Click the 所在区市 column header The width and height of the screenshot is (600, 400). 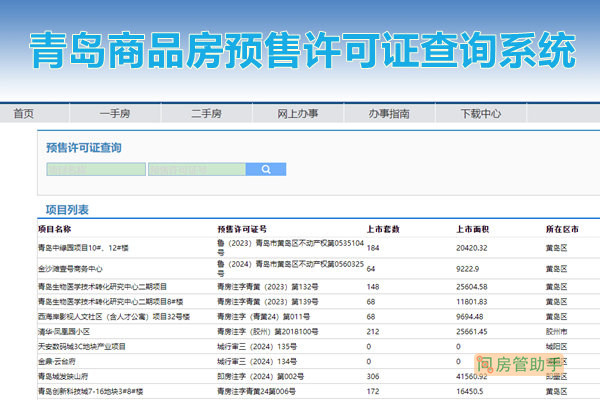pos(562,229)
